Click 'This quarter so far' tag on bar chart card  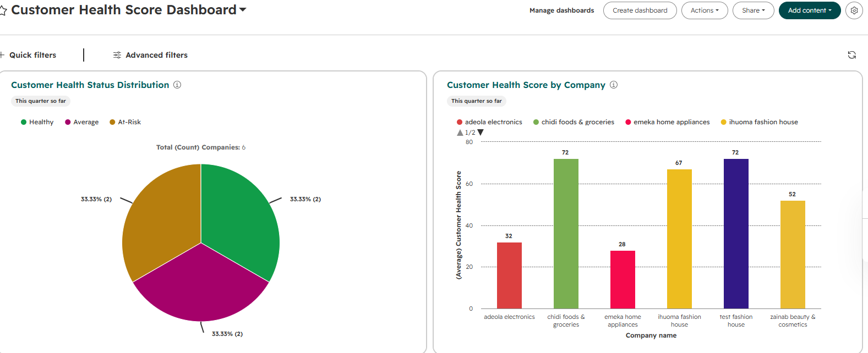[x=477, y=101]
